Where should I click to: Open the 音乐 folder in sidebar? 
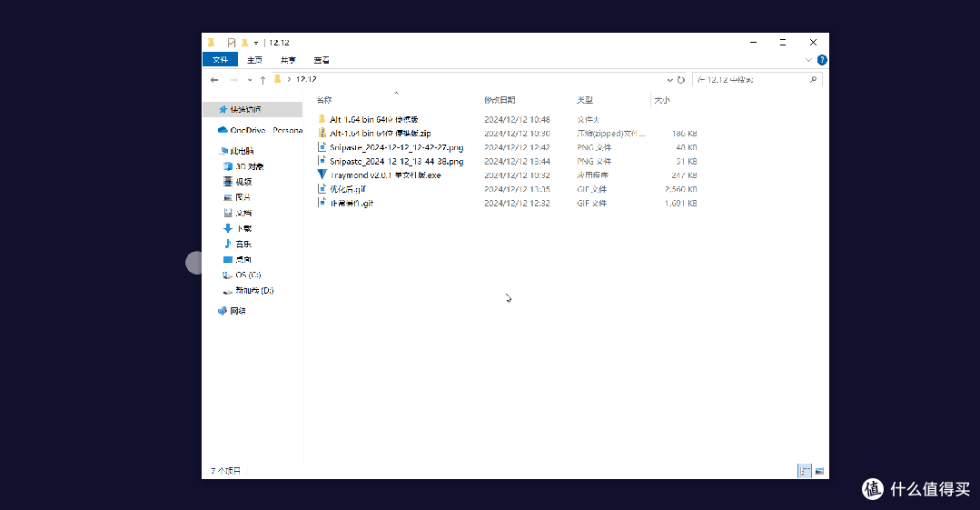point(237,244)
